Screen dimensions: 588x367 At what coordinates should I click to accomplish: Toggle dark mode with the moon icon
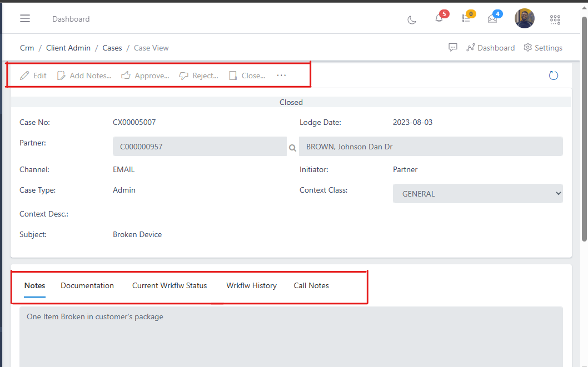click(x=412, y=19)
